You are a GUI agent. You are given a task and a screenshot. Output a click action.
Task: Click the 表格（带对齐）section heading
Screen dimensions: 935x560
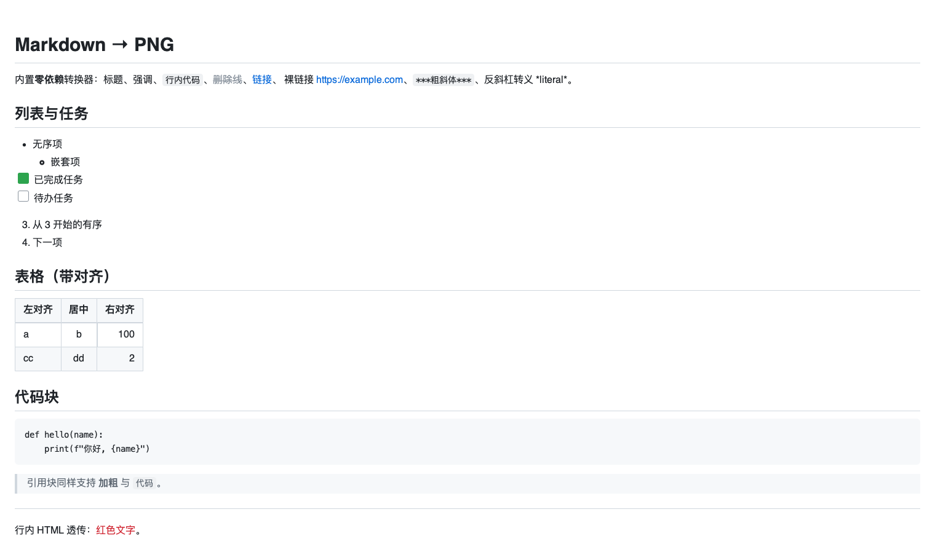[x=63, y=277]
